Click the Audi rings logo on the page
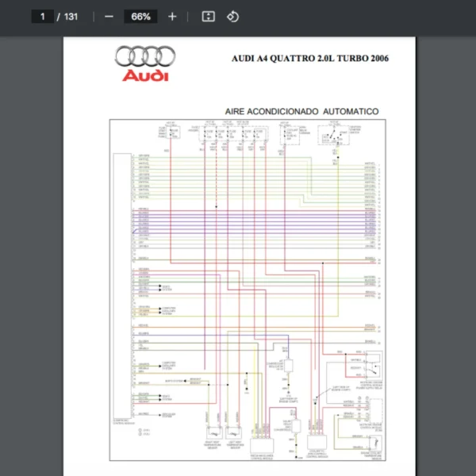Viewport: 476px width, 476px height. point(145,56)
